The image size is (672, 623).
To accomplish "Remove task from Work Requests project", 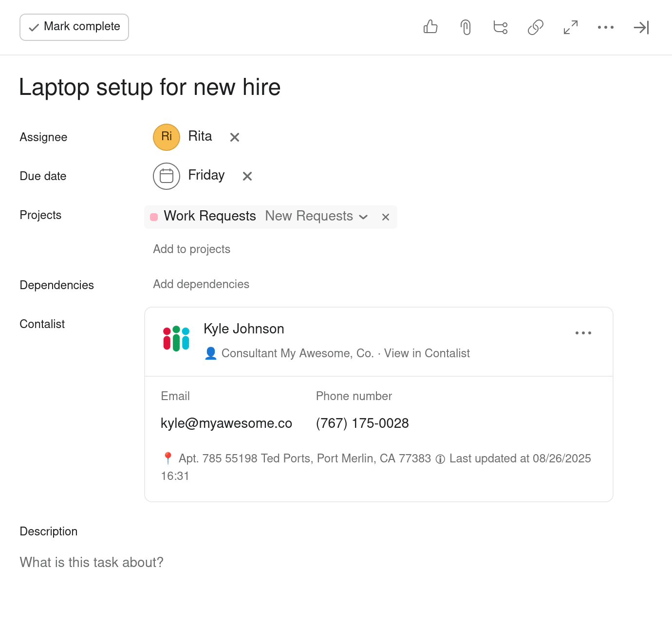I will click(x=386, y=217).
